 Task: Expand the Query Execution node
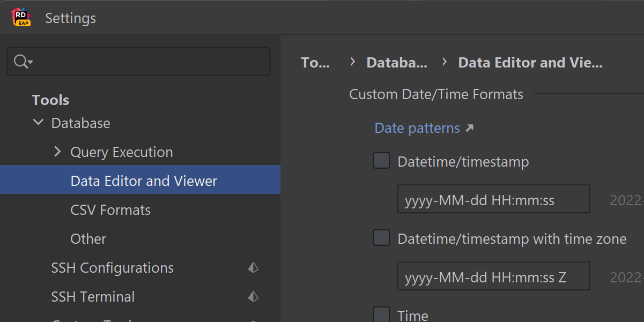coord(58,152)
